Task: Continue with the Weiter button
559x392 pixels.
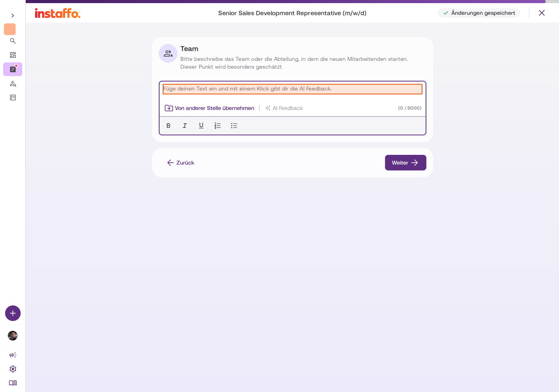Action: pyautogui.click(x=406, y=163)
